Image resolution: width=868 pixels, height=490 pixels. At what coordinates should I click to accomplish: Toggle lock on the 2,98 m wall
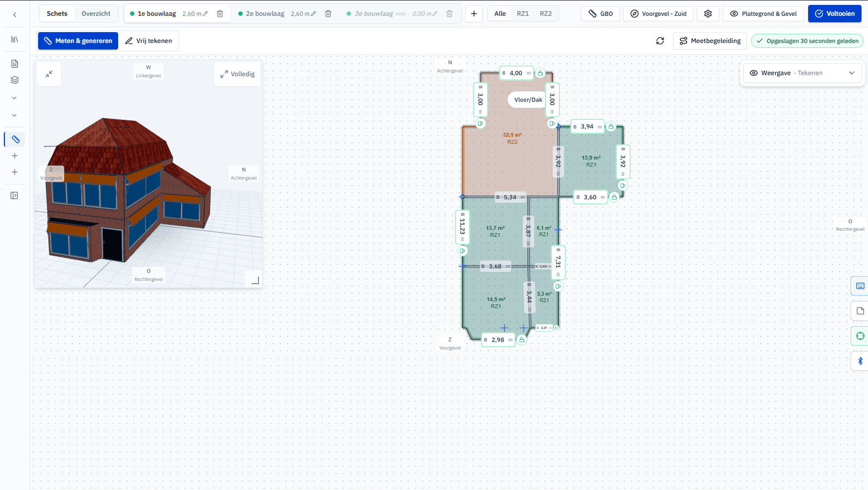521,340
